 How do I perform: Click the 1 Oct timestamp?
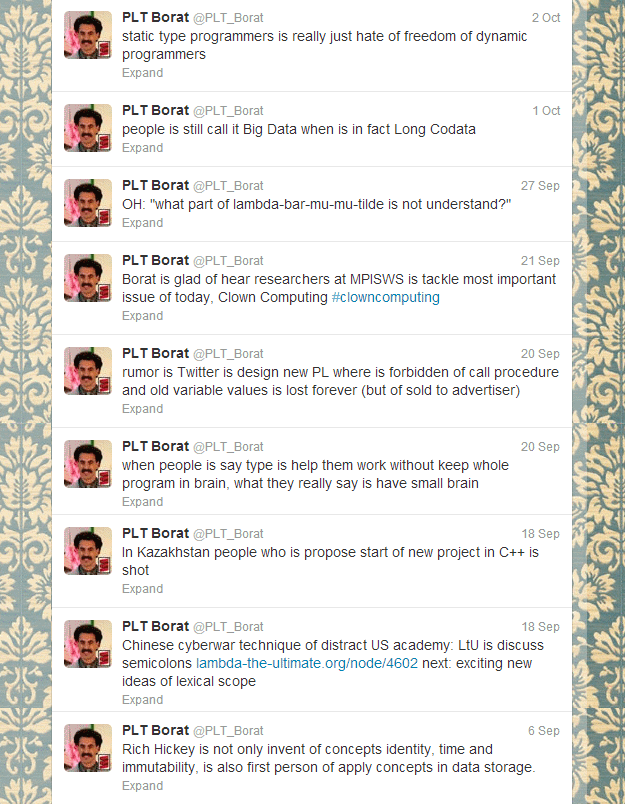coord(546,111)
